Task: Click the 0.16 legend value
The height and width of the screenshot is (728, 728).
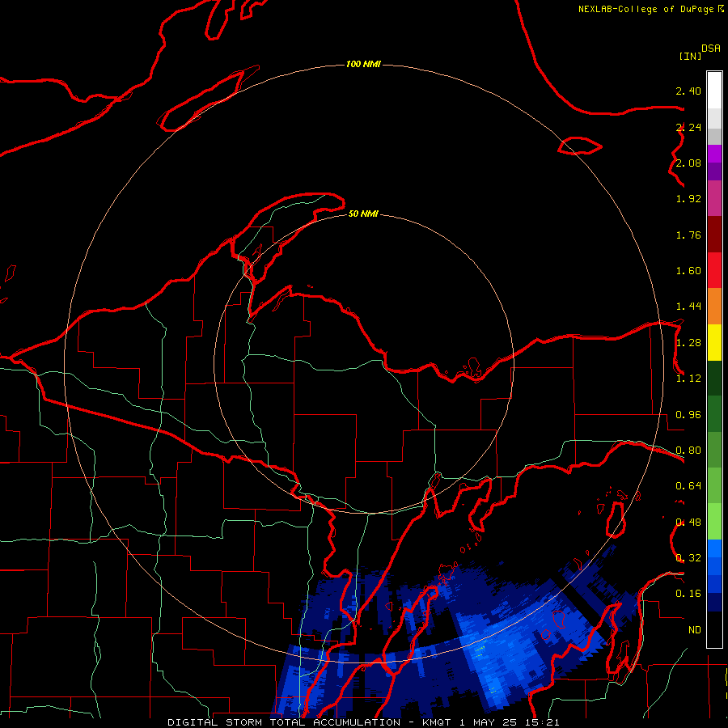Action: [x=688, y=594]
